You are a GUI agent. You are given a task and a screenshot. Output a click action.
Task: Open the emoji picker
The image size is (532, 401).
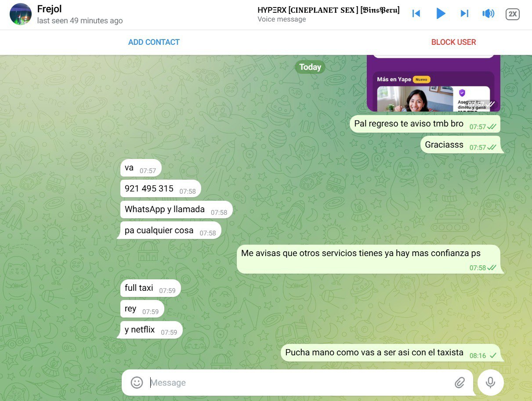coord(137,383)
